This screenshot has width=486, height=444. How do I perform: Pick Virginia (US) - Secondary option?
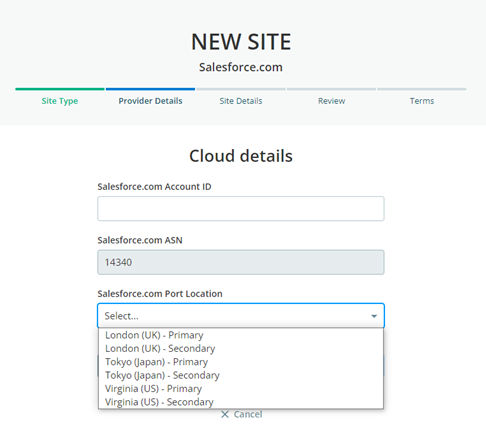coord(241,402)
